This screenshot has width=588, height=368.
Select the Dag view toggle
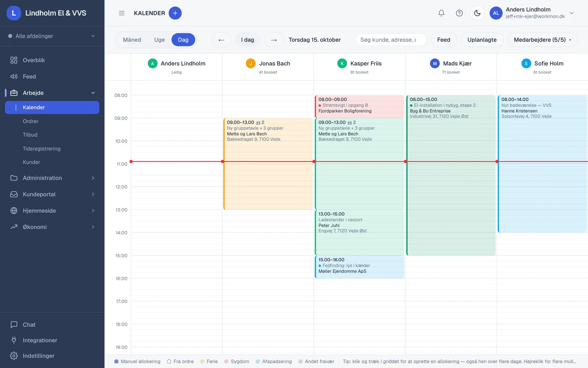(x=183, y=40)
